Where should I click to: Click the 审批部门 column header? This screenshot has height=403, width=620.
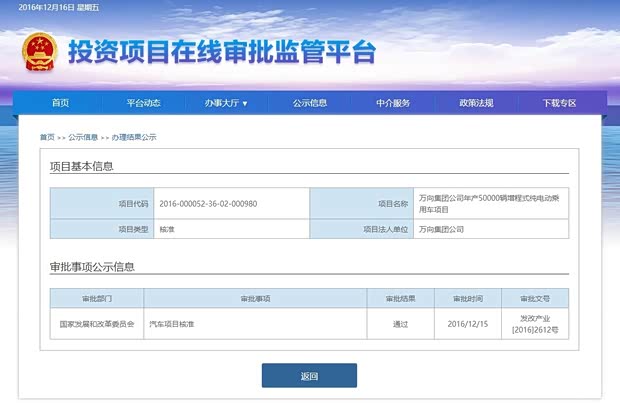[x=97, y=298]
